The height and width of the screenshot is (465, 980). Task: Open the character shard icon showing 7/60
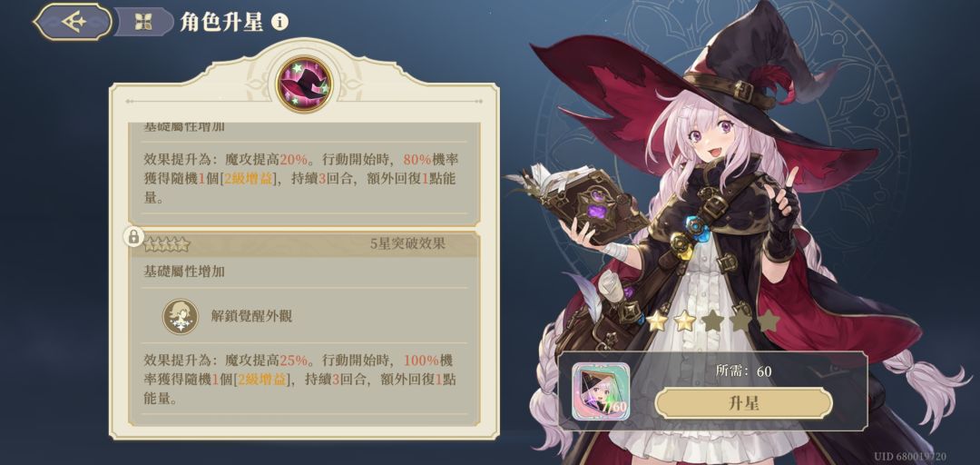click(x=601, y=391)
